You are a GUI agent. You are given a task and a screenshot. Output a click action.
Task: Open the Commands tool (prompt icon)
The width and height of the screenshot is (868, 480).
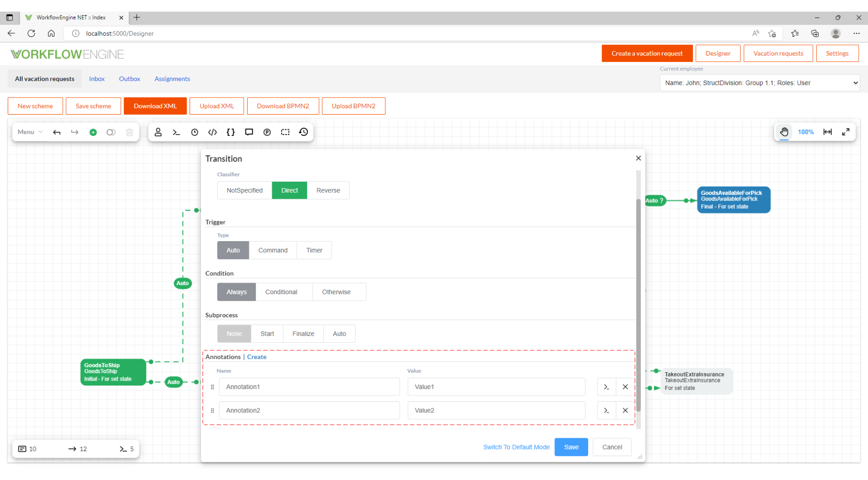(176, 132)
